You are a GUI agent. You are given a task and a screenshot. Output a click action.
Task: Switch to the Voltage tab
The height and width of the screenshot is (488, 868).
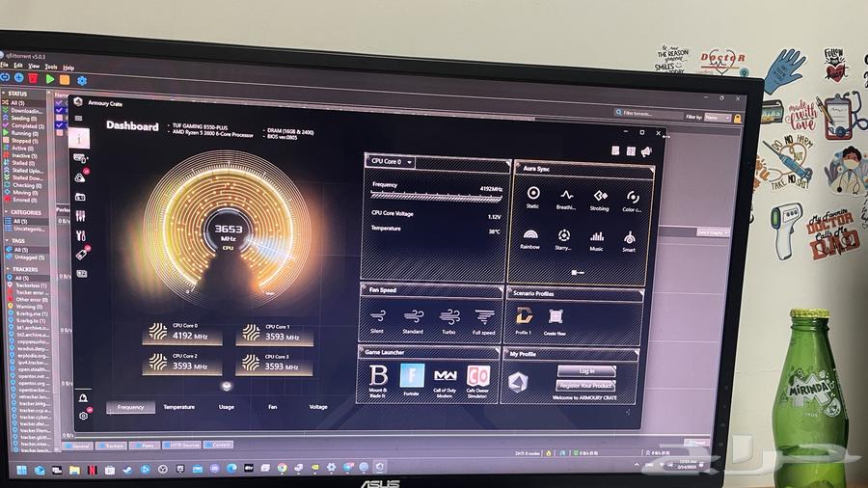click(x=318, y=407)
